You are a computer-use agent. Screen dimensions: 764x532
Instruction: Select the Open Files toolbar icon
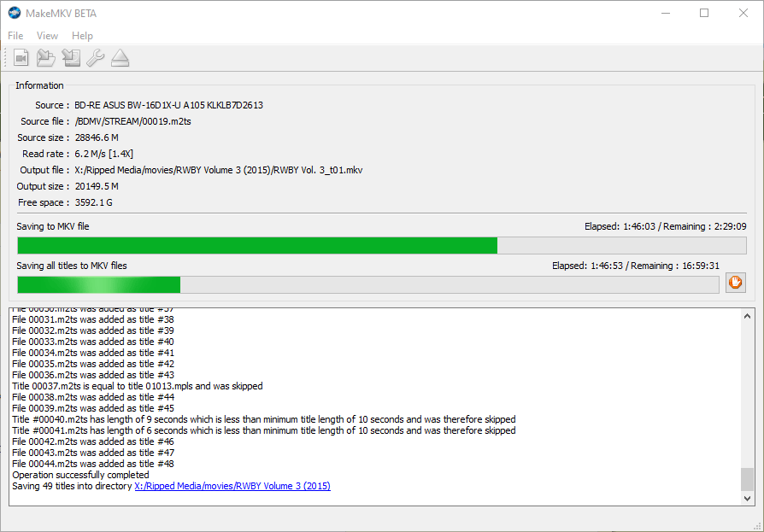(x=21, y=57)
